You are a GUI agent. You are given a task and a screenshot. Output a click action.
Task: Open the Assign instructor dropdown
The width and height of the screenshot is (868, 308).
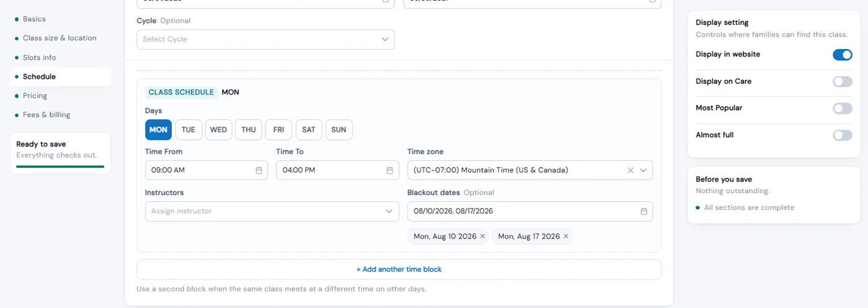coord(272,211)
